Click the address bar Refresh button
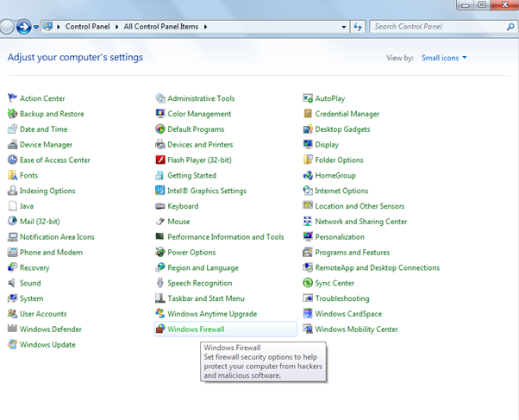 pyautogui.click(x=358, y=27)
